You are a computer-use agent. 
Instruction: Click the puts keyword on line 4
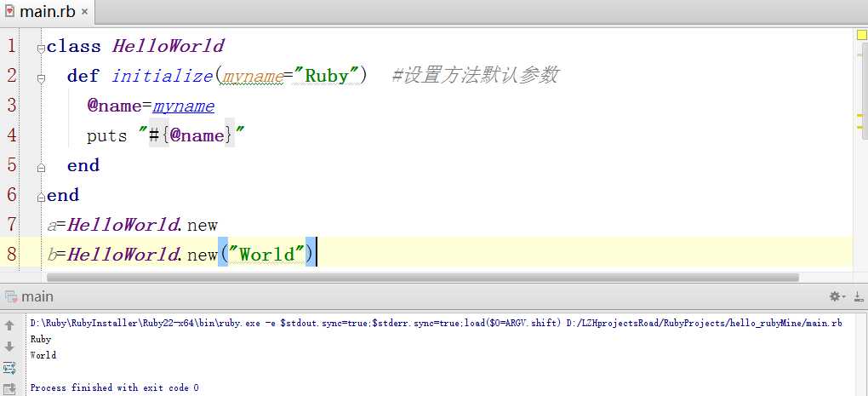(x=107, y=135)
